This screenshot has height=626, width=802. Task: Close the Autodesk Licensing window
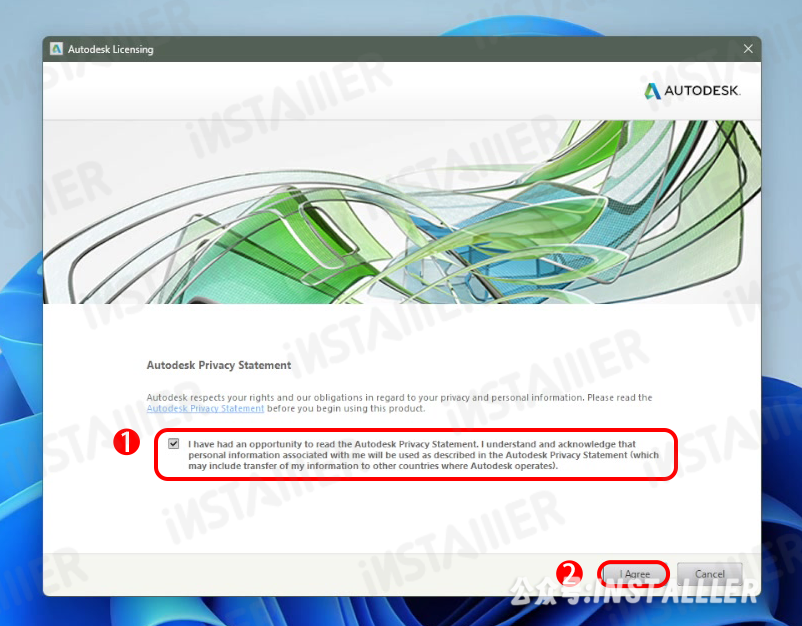coord(748,49)
